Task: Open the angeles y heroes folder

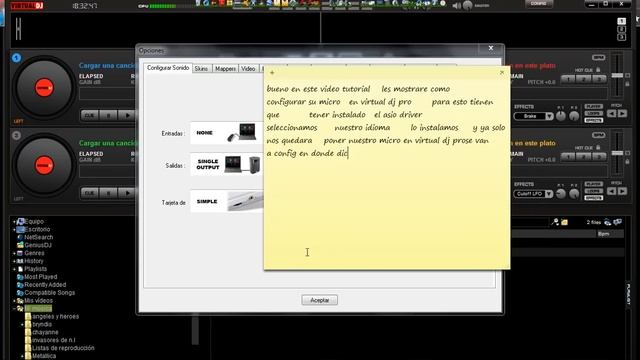Action: (52, 316)
